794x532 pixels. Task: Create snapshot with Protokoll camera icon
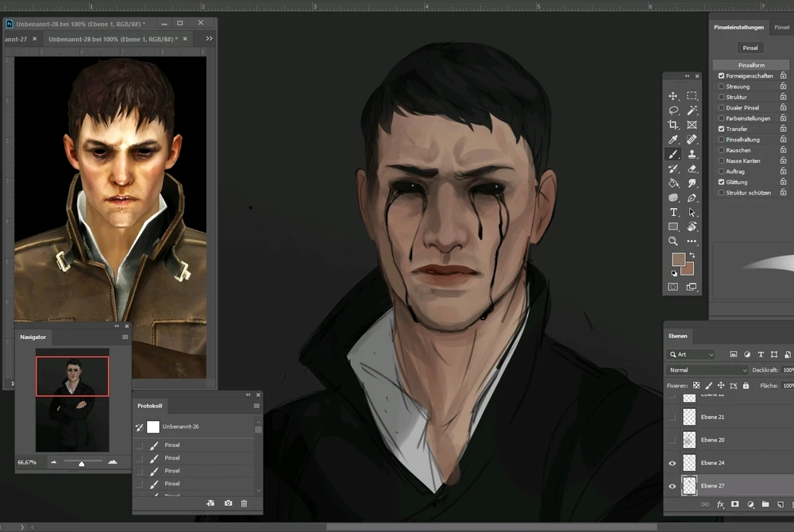[x=228, y=503]
